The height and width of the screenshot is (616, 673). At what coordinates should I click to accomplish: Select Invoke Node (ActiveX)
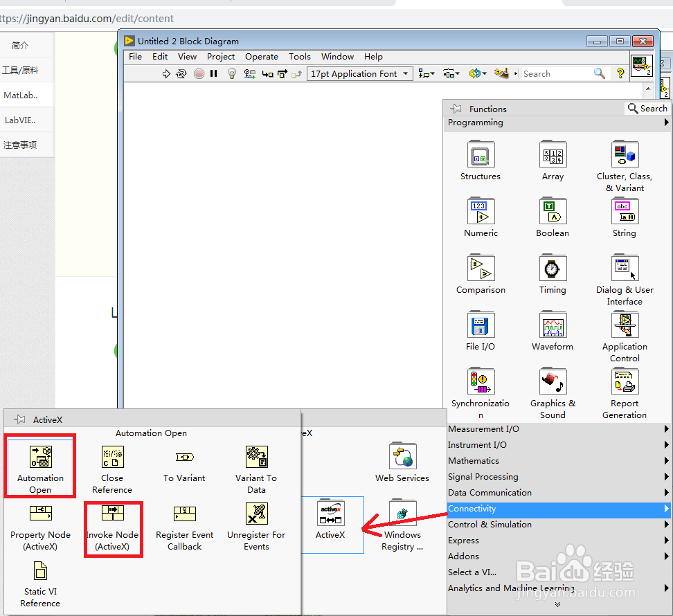coord(112,527)
